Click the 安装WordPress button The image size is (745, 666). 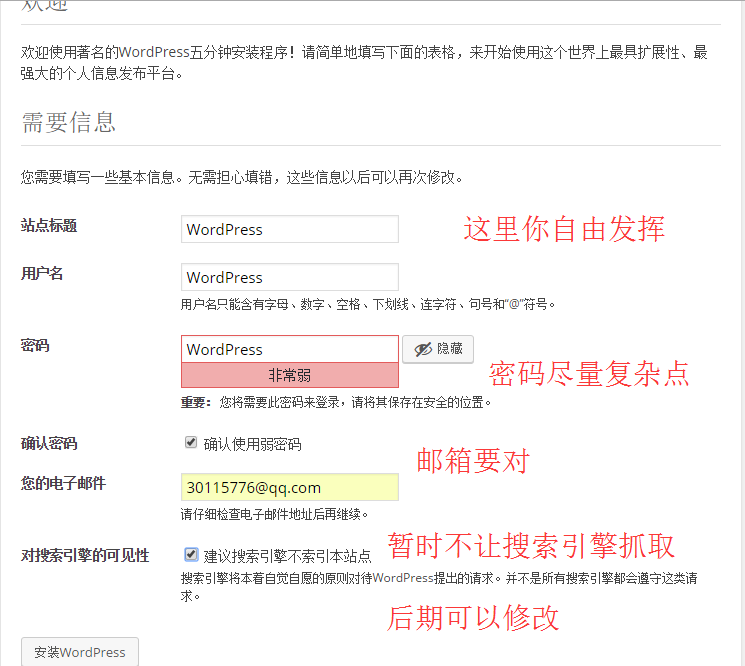coord(80,652)
